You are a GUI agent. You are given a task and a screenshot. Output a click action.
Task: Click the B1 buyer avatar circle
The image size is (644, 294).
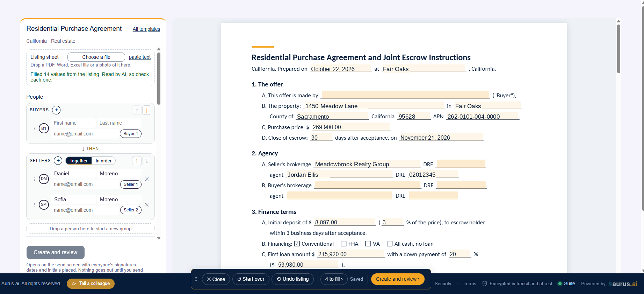[x=44, y=128]
